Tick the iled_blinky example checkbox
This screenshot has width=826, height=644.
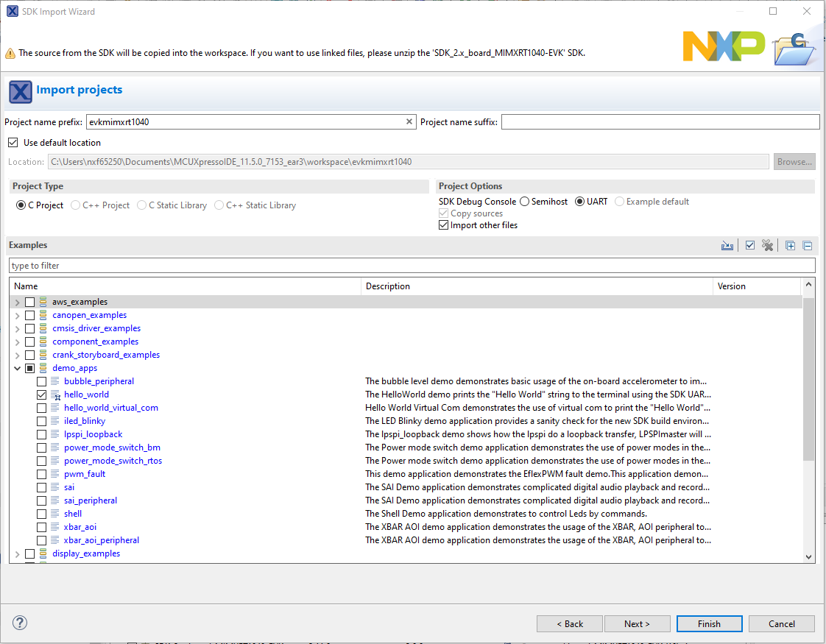(x=42, y=421)
